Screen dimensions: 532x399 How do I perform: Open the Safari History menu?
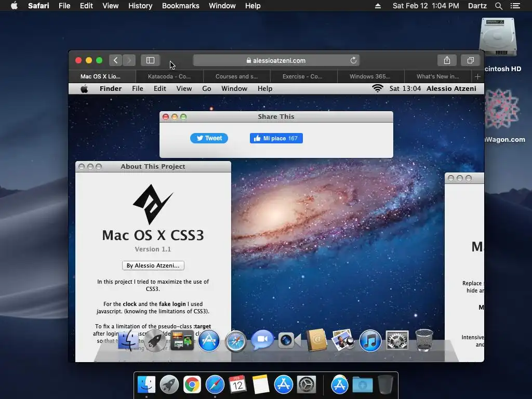point(140,6)
